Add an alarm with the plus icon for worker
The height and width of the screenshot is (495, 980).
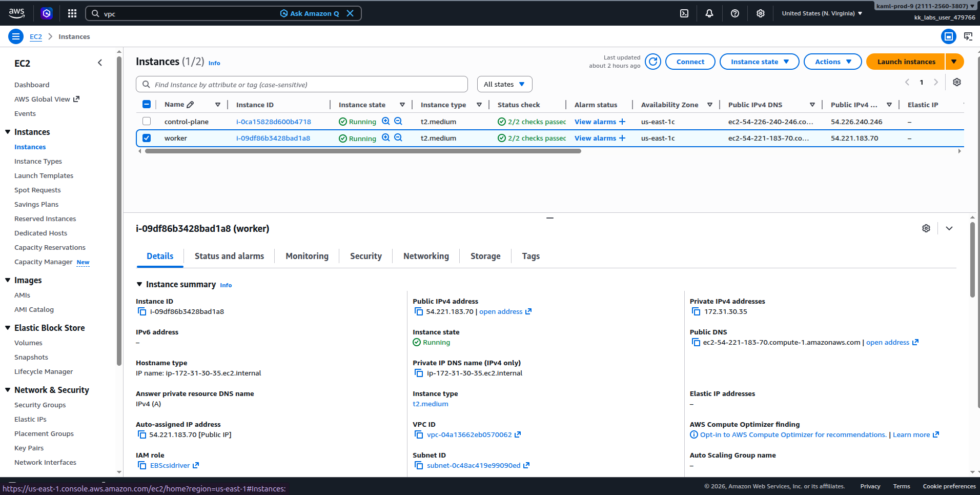pyautogui.click(x=622, y=138)
